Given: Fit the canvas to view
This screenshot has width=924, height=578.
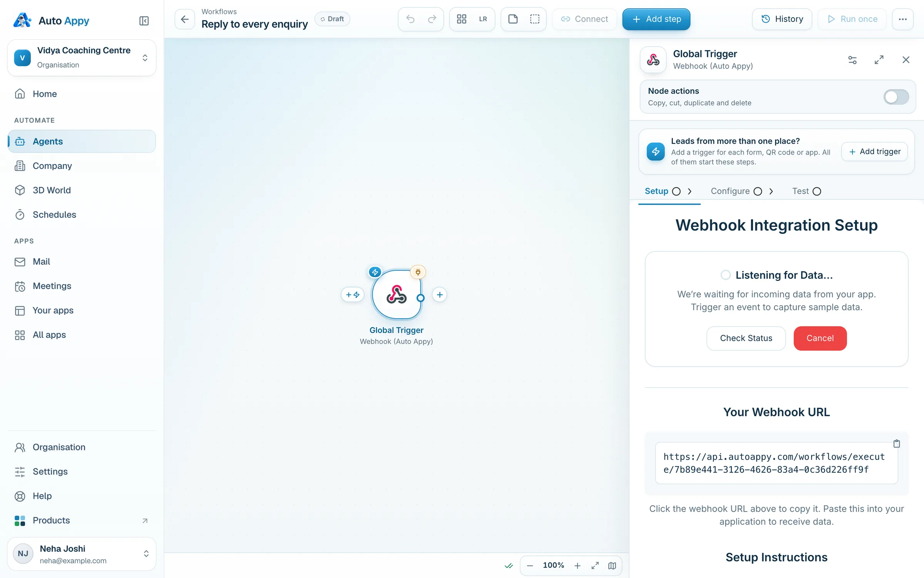Looking at the screenshot, I should (x=595, y=566).
